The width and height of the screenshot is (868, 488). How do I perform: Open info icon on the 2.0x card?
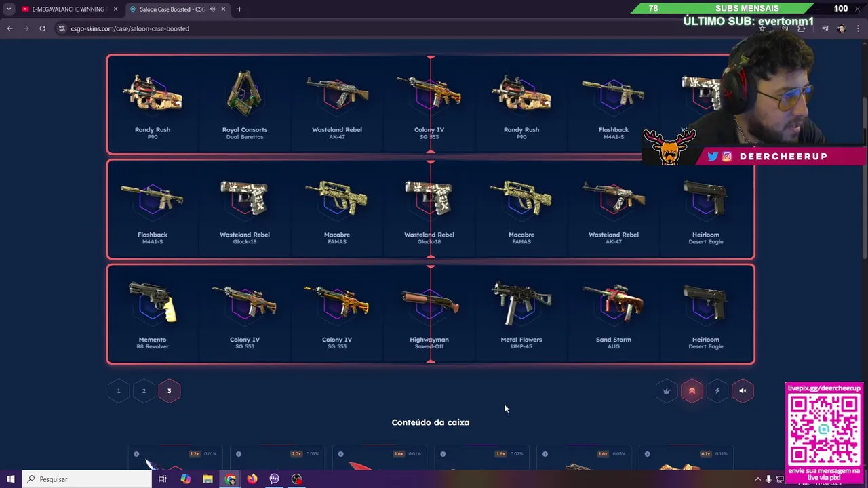click(239, 454)
